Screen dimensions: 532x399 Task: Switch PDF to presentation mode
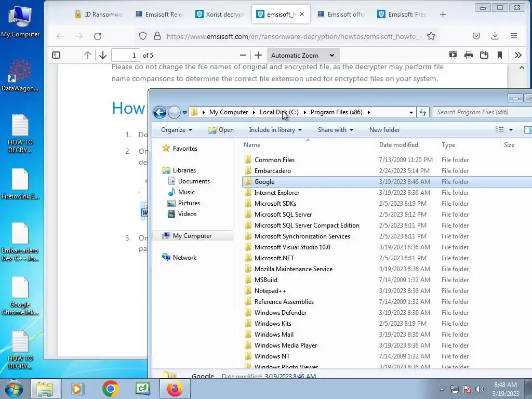(453, 55)
